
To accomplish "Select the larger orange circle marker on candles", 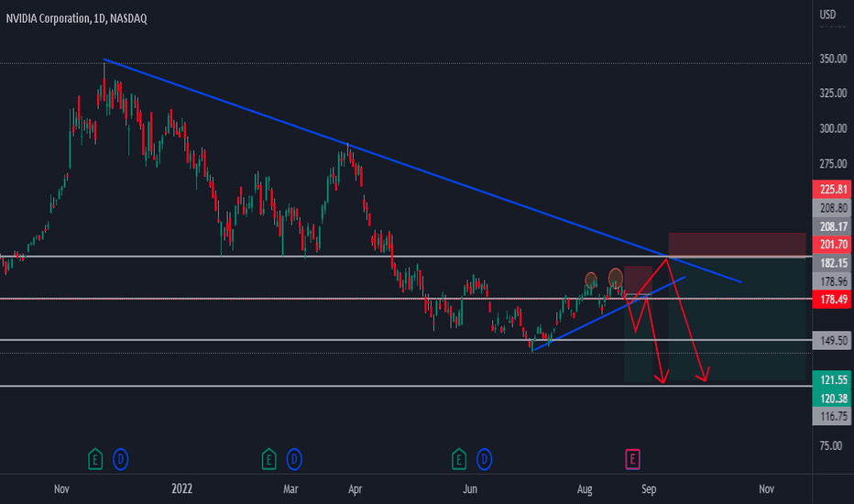I will coord(616,279).
